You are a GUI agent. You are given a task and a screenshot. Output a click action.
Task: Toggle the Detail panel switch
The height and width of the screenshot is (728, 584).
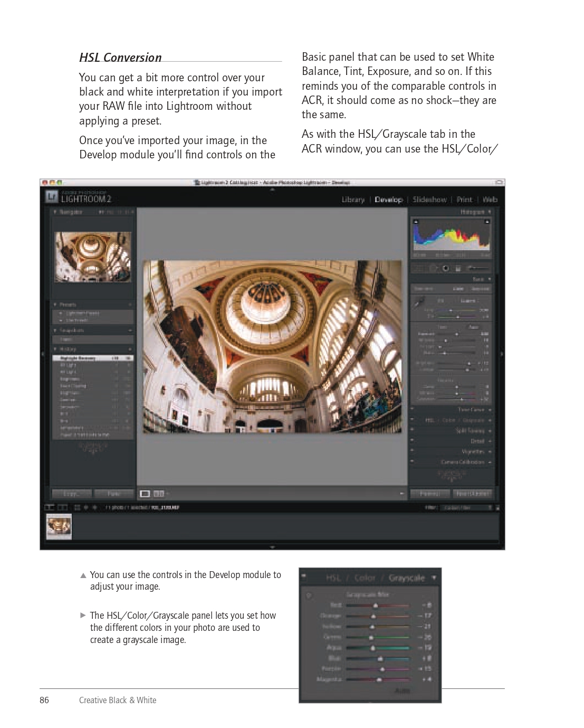[x=413, y=441]
